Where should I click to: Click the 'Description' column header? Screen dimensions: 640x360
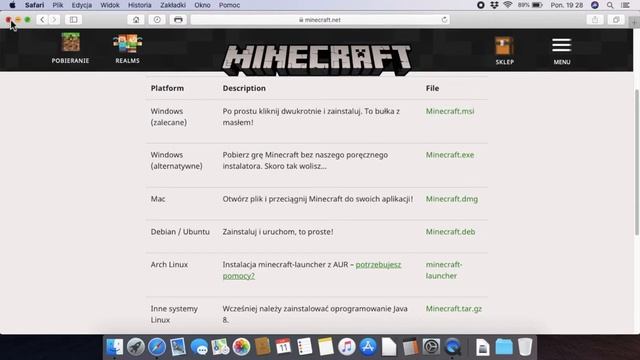pos(244,88)
